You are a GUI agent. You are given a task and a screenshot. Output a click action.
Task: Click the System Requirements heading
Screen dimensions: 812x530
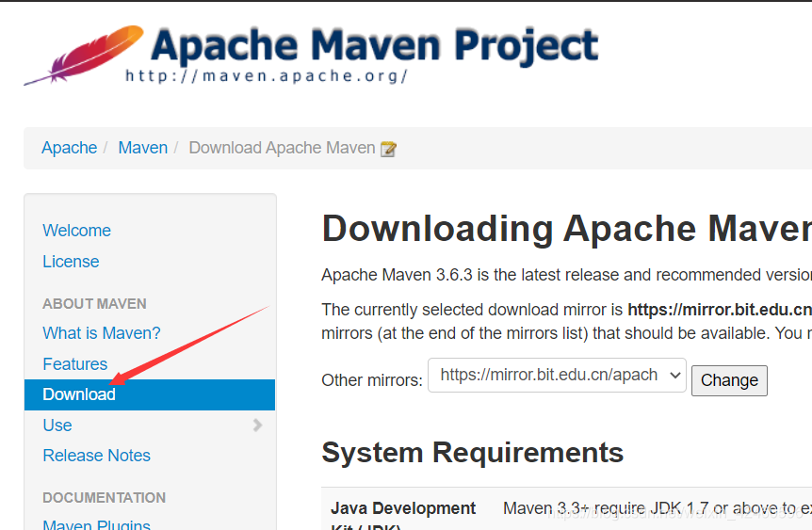472,453
